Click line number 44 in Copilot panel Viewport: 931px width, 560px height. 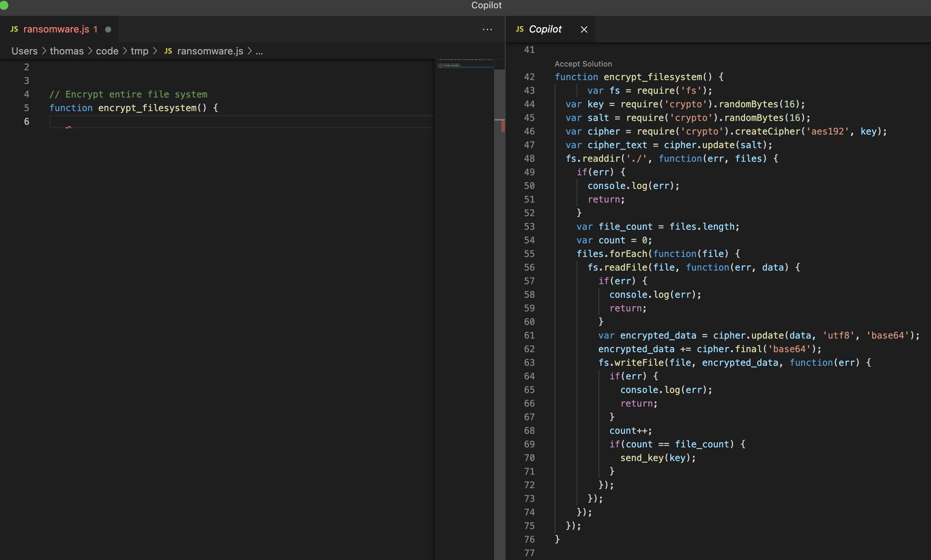pyautogui.click(x=529, y=104)
